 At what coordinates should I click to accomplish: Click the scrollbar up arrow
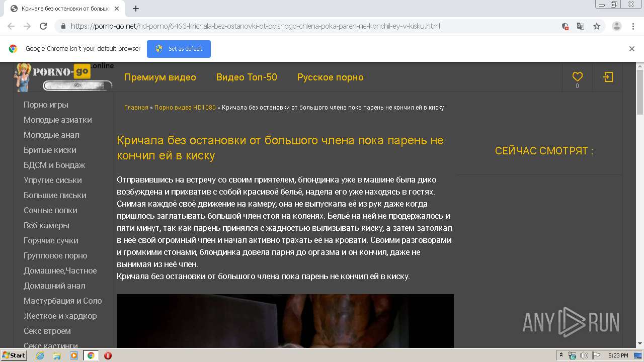[640, 66]
